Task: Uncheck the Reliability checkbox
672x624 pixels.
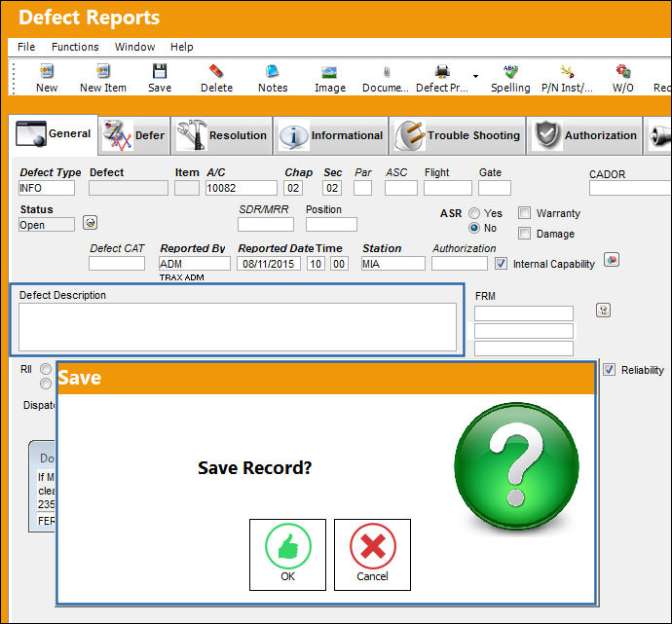Action: coord(609,370)
